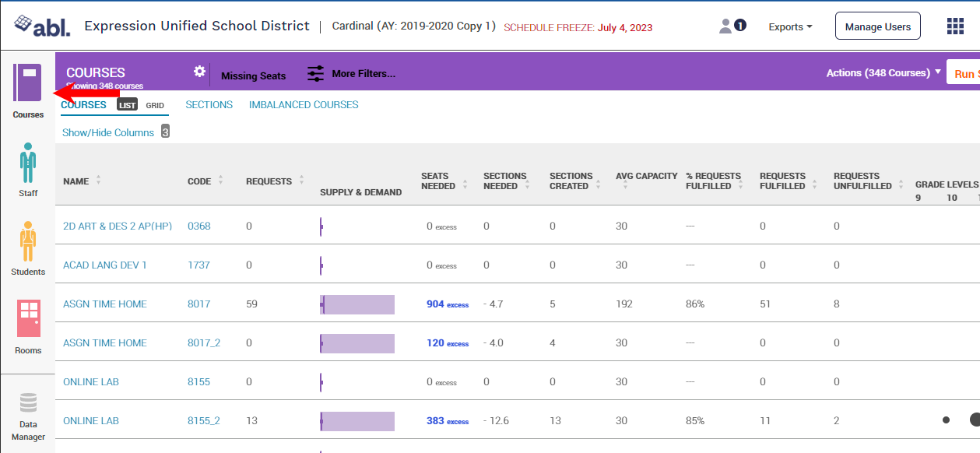
Task: Expand the Exports dropdown
Action: (790, 26)
